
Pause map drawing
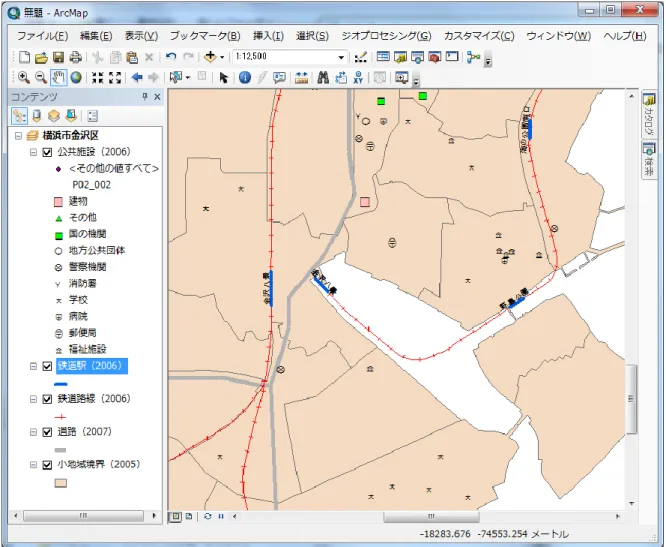pyautogui.click(x=221, y=516)
